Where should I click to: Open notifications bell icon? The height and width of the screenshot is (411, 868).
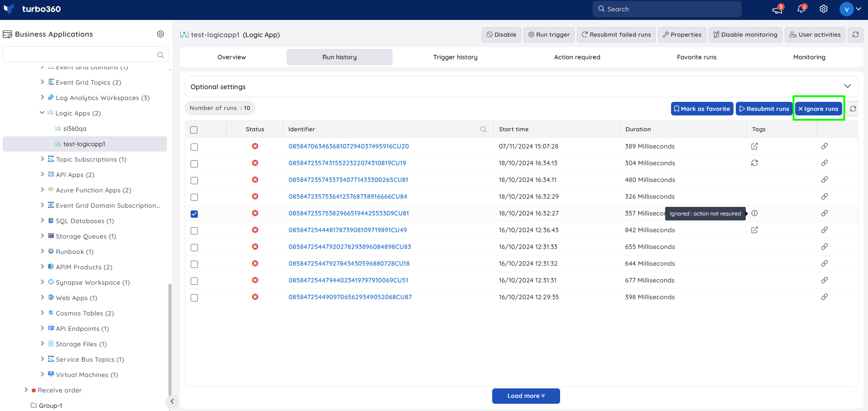pos(801,9)
